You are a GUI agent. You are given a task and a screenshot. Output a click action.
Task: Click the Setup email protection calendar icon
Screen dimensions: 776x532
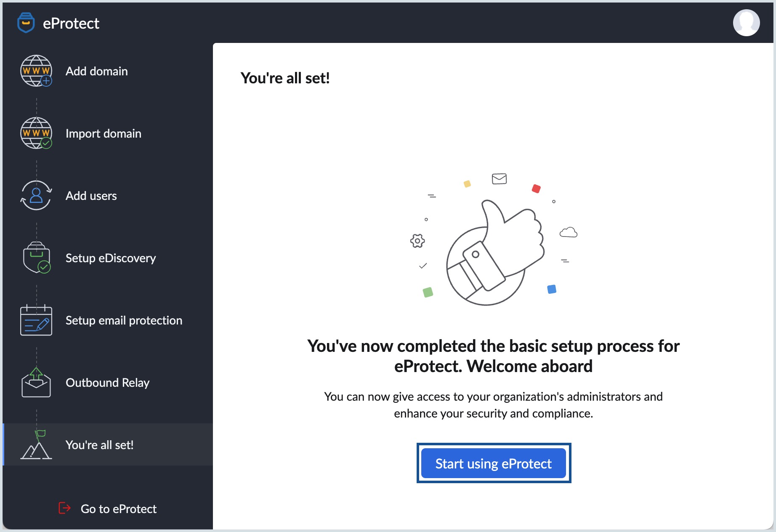pos(36,320)
